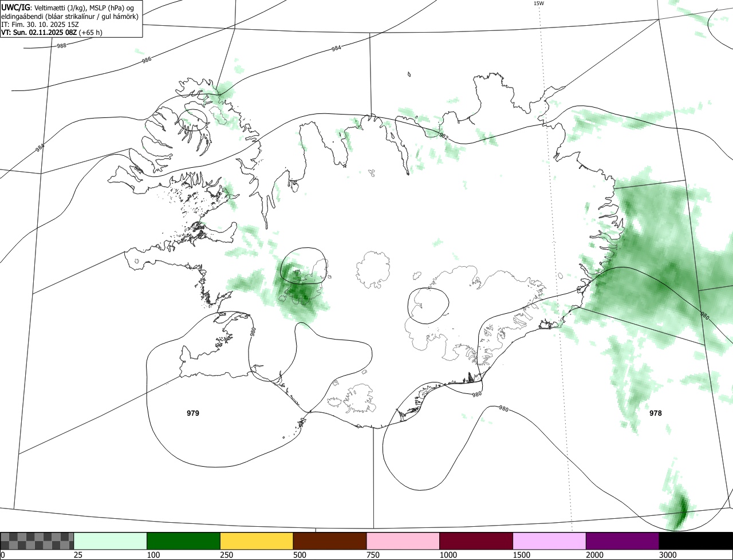The height and width of the screenshot is (560, 733).
Task: Choose the deep purple 2000–3000 legend swatch
Action: (x=622, y=541)
